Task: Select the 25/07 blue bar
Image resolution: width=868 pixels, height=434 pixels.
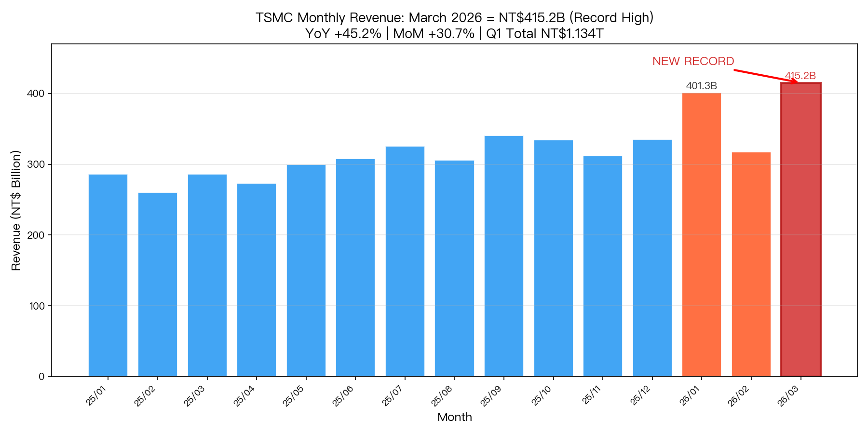Action: click(405, 261)
